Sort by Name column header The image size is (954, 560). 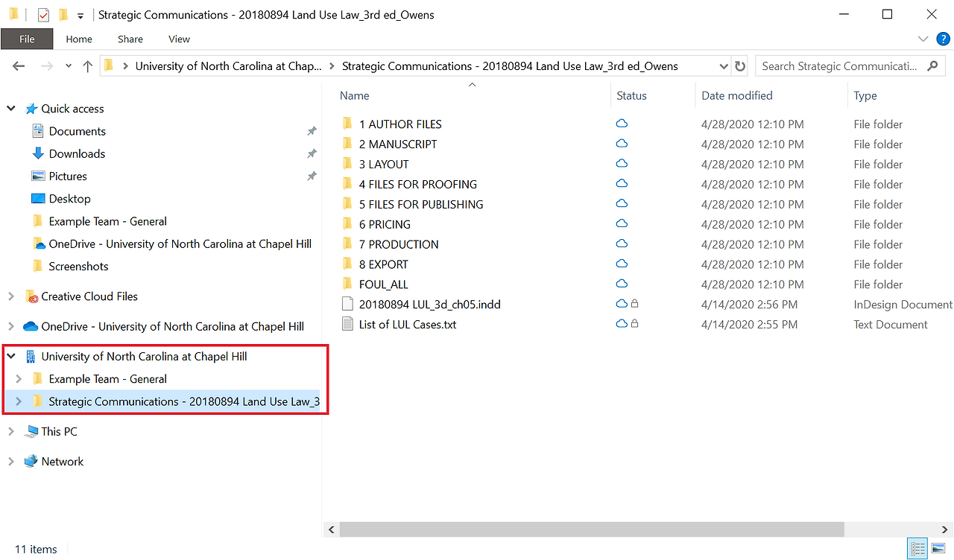click(x=354, y=95)
